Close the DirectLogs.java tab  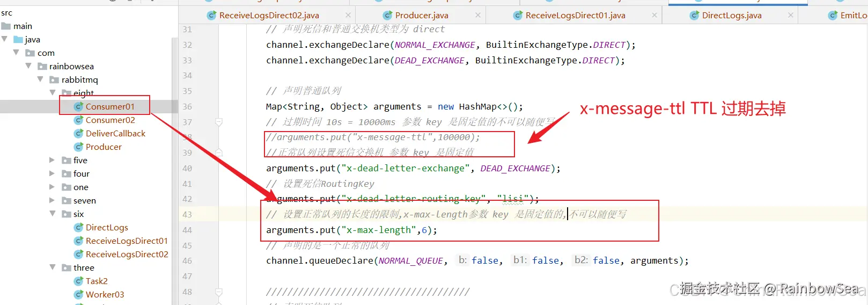point(791,16)
